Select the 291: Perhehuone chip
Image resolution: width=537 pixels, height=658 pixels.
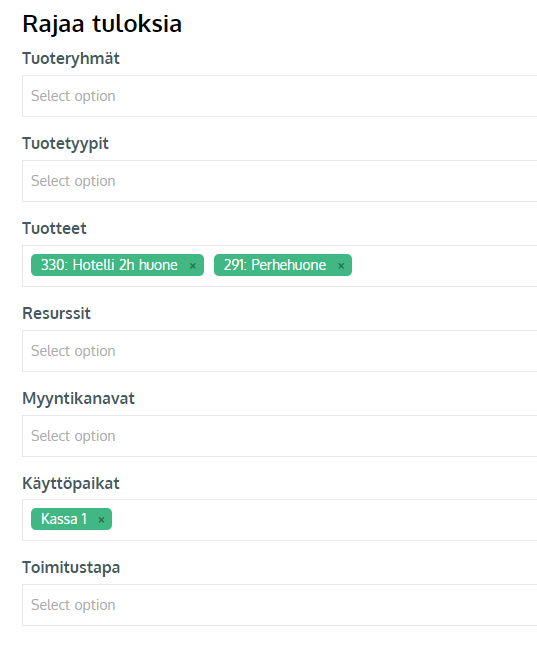point(275,265)
